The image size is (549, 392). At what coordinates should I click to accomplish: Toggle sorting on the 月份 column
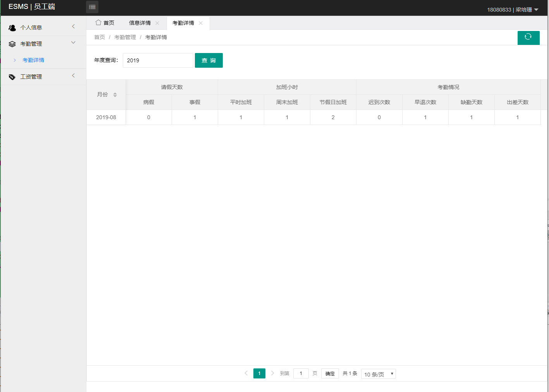pyautogui.click(x=115, y=94)
